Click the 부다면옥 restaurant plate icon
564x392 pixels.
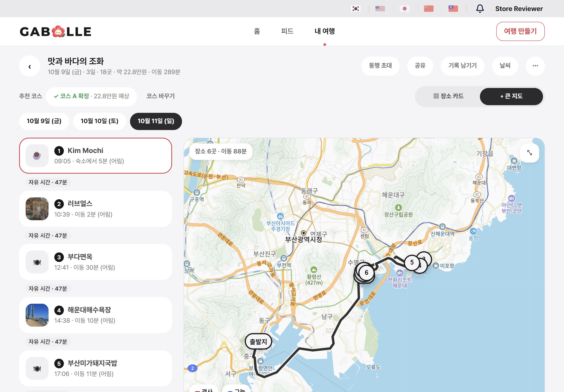(x=37, y=262)
